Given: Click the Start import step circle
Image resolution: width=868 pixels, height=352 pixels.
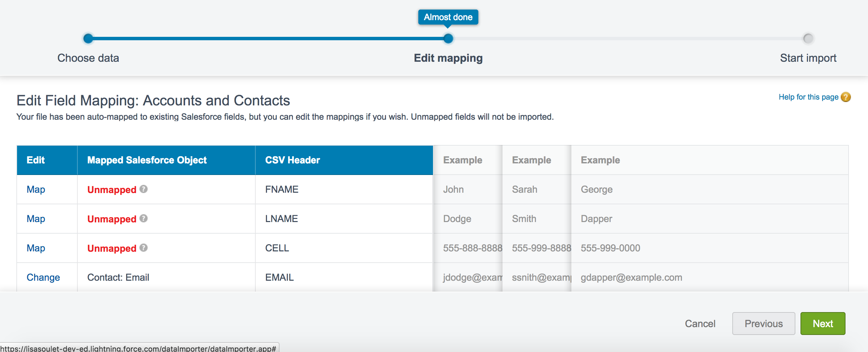Looking at the screenshot, I should point(808,39).
